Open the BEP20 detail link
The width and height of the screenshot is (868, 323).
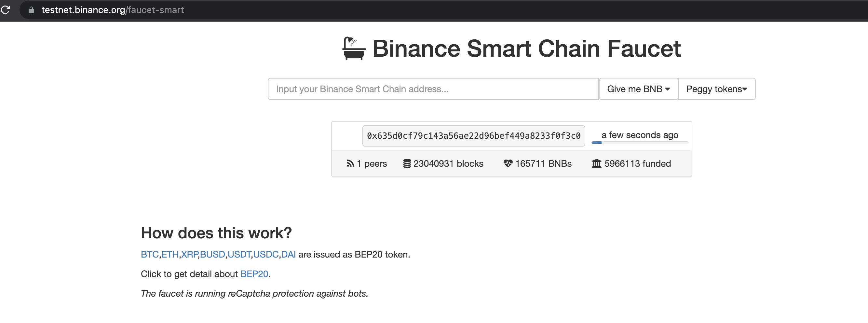[x=254, y=274]
